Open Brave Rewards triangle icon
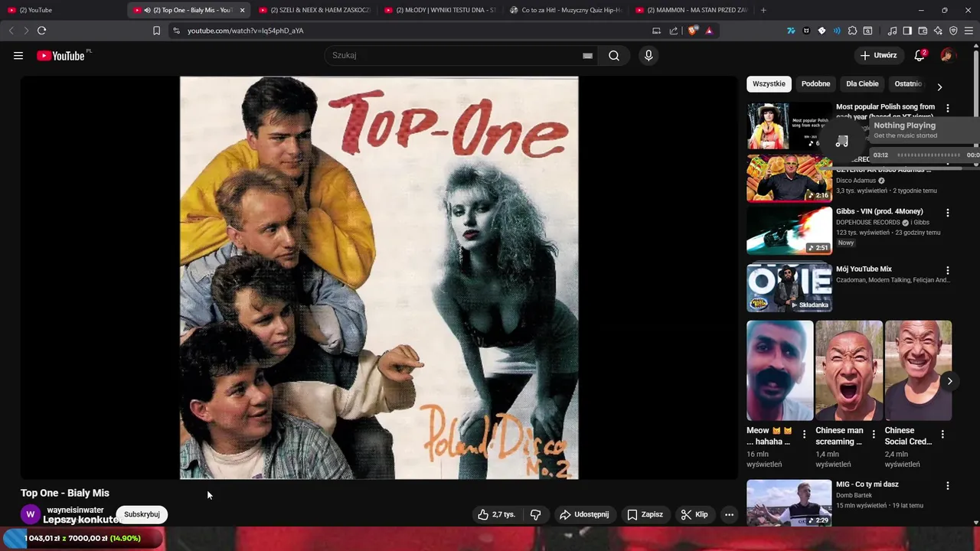 point(709,31)
